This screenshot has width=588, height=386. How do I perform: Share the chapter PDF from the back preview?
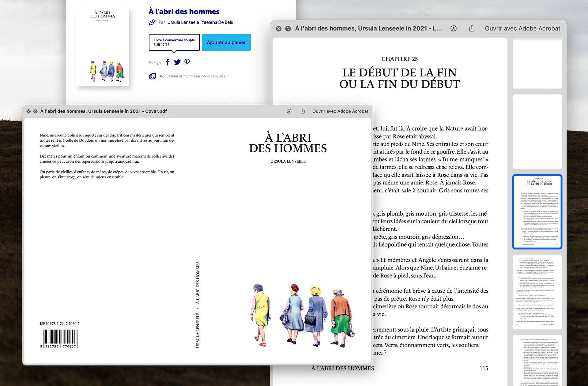[x=472, y=28]
